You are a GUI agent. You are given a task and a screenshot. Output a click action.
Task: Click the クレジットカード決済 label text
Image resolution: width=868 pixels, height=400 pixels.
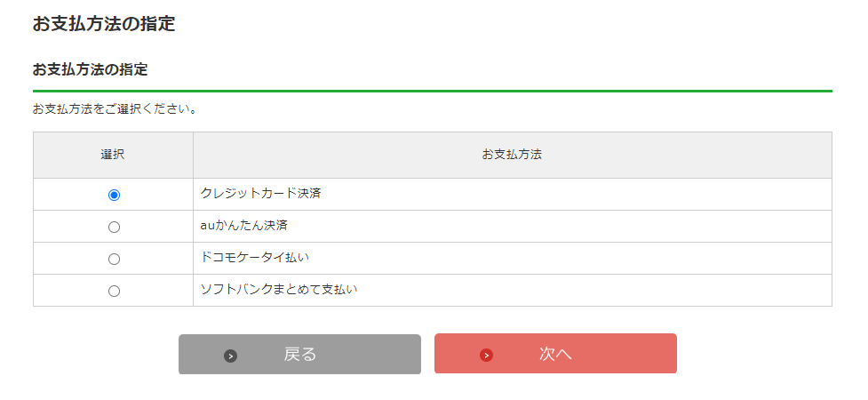[260, 193]
